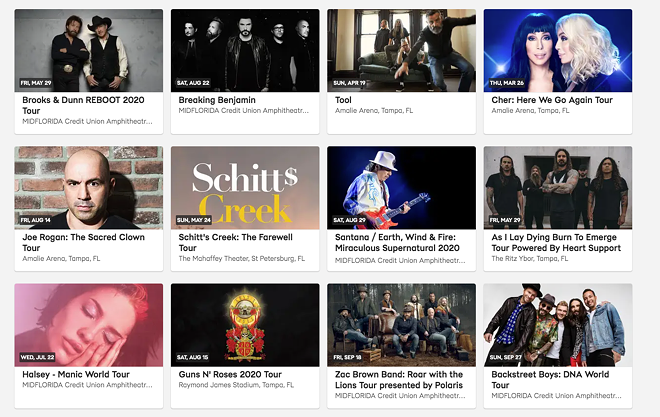Click the Santana guitarist photo

click(402, 188)
